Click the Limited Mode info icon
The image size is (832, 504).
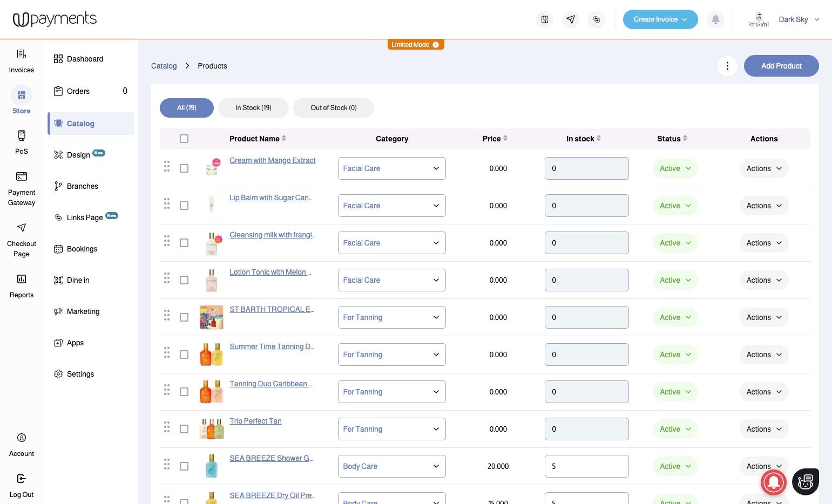click(436, 45)
